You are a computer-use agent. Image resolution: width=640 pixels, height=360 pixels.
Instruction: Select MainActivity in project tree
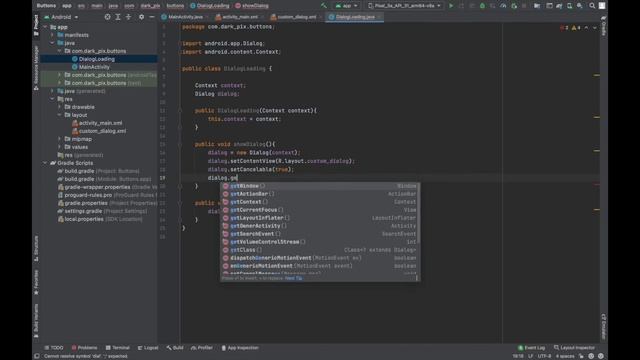pyautogui.click(x=94, y=67)
